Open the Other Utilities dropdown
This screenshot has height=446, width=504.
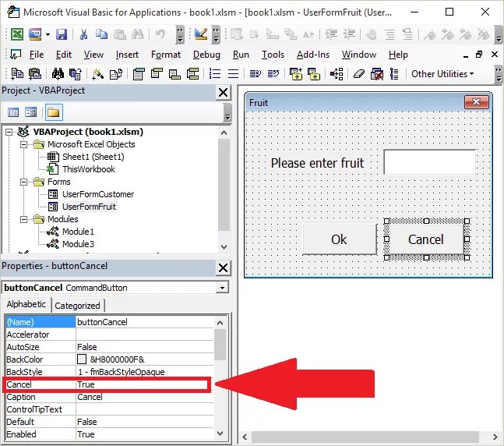(x=442, y=74)
